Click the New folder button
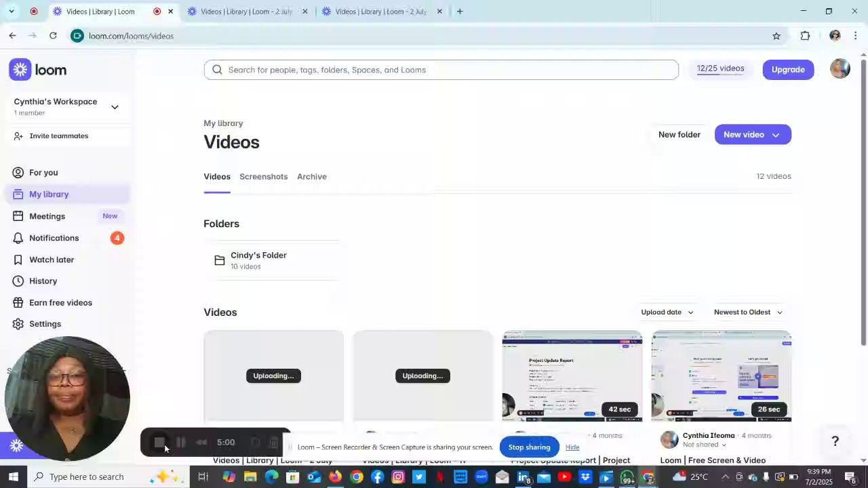Viewport: 868px width, 488px height. [679, 134]
